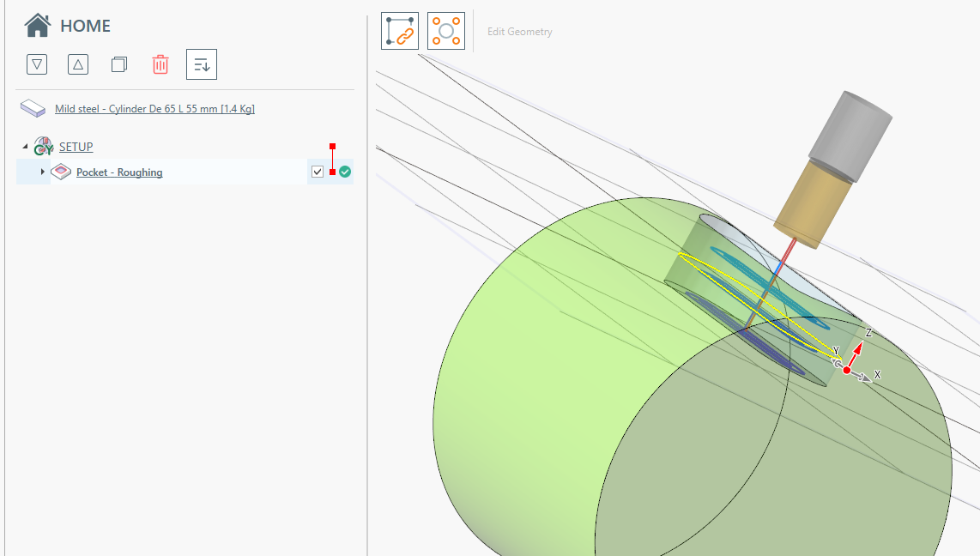Open the Pocket - Roughing operation link

click(x=119, y=172)
